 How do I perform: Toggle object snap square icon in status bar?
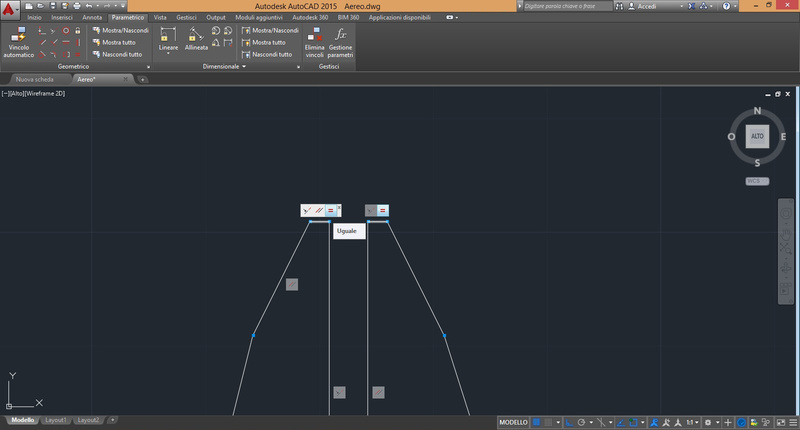click(633, 422)
